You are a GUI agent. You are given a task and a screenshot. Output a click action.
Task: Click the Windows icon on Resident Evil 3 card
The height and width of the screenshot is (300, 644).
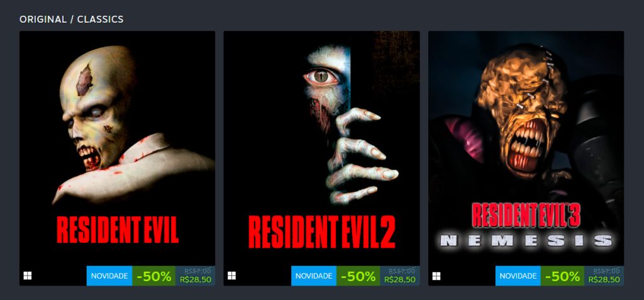pyautogui.click(x=436, y=275)
